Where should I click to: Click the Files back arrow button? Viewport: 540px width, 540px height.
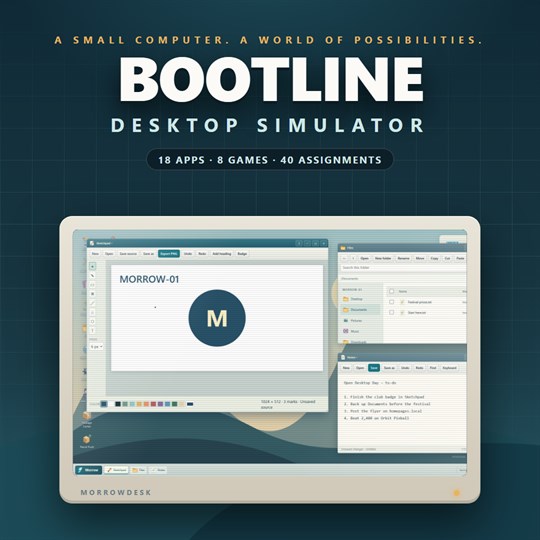[344, 258]
